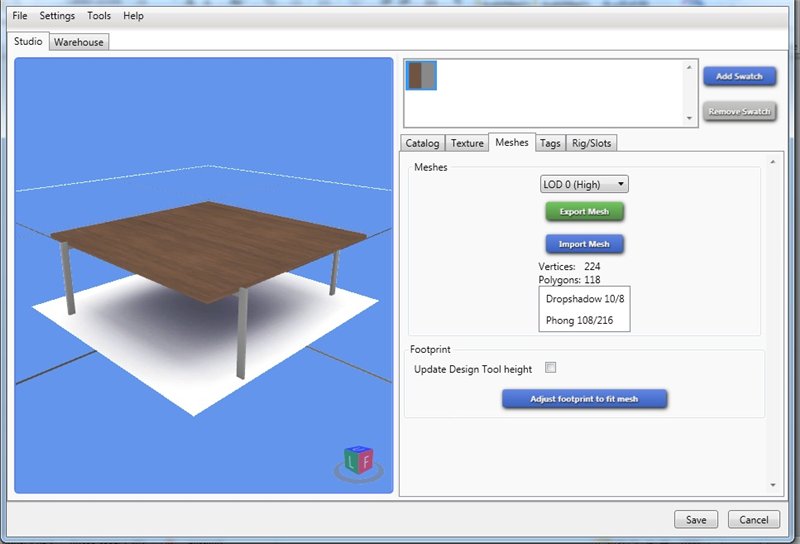Click the green Export Mesh button
800x544 pixels.
click(584, 212)
